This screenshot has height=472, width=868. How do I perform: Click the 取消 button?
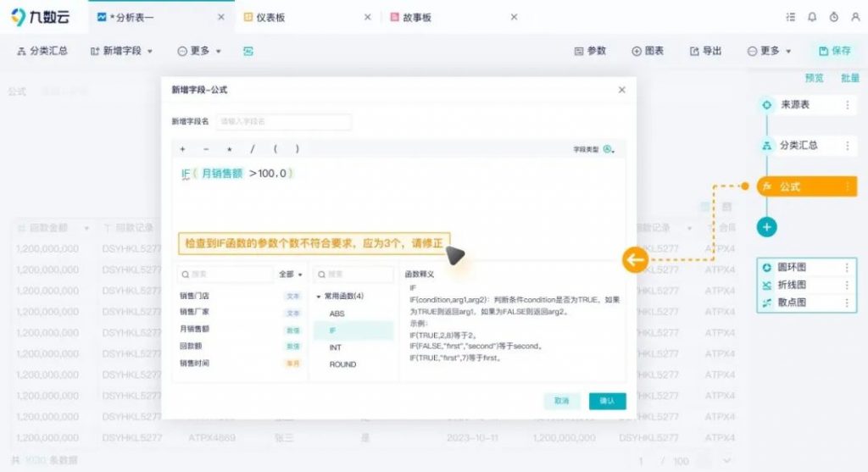click(x=561, y=400)
